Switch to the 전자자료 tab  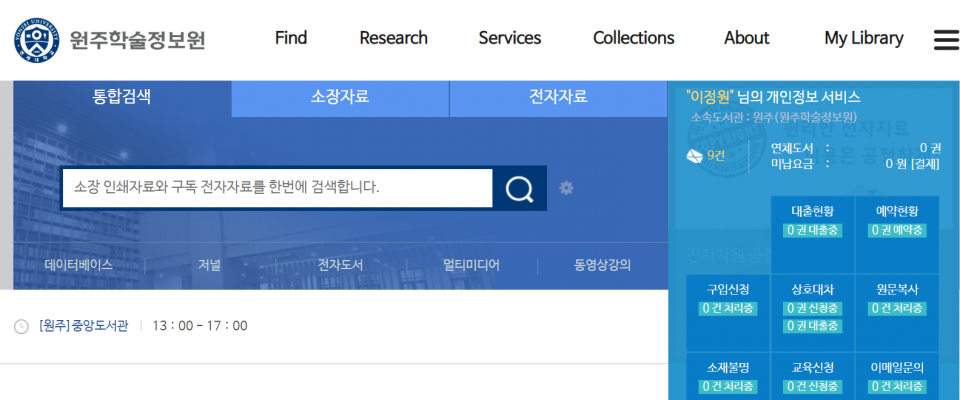point(557,98)
